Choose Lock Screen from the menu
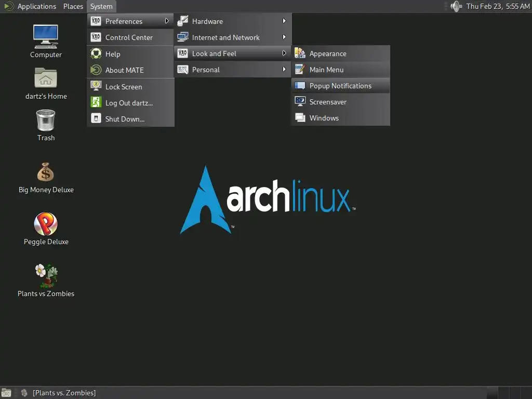The image size is (532, 399). tap(130, 87)
